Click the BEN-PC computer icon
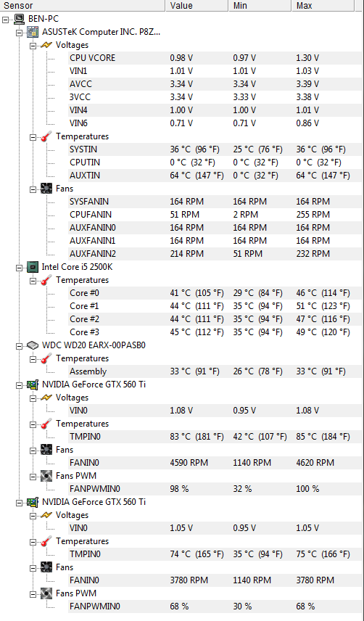 (x=20, y=19)
